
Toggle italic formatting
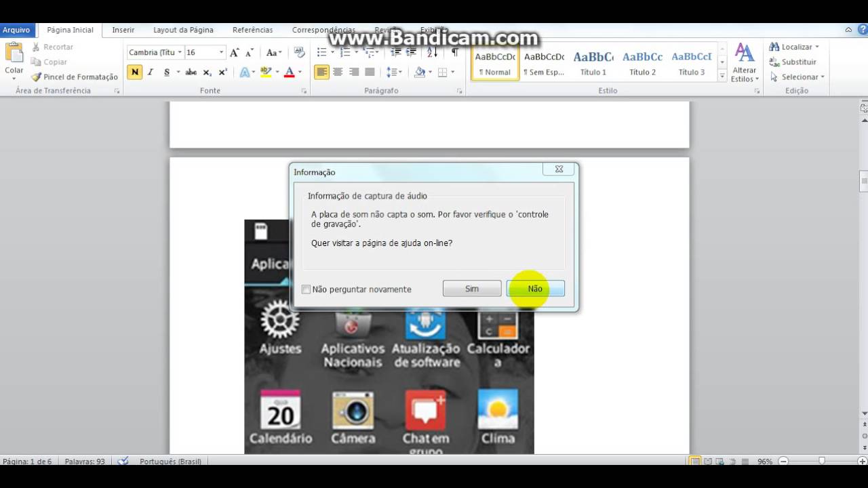point(151,72)
